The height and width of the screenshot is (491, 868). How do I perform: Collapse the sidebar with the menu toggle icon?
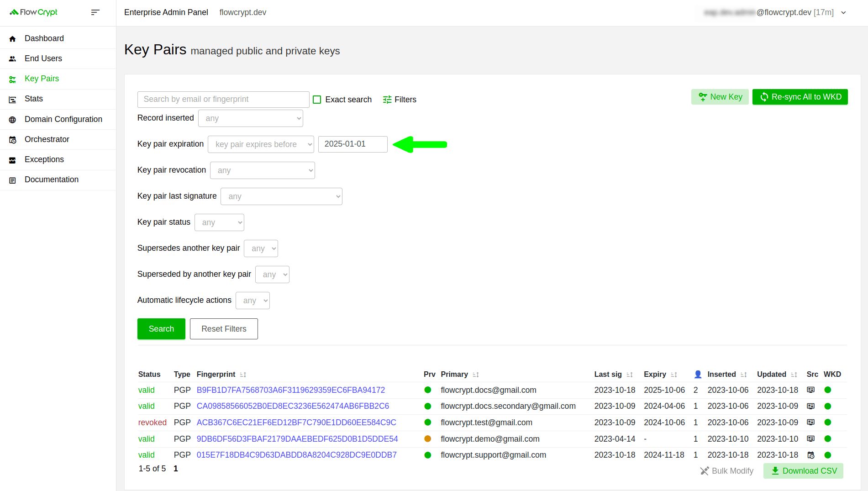95,12
